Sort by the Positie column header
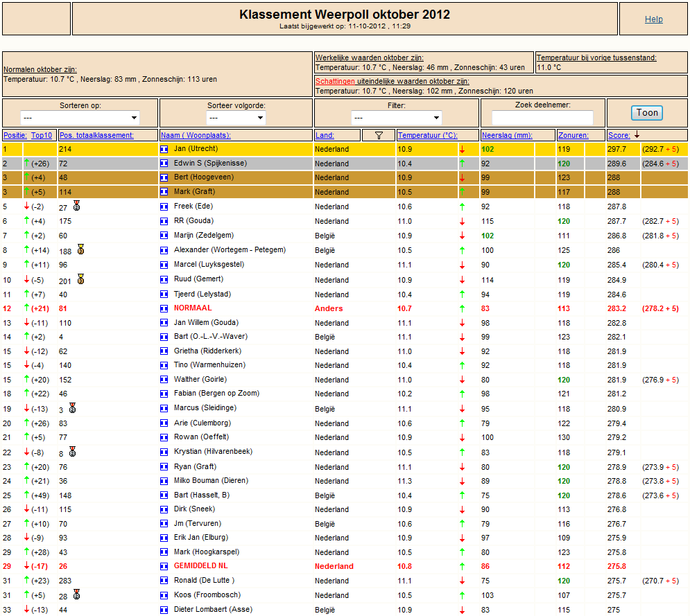Image resolution: width=690 pixels, height=616 pixels. 15,135
